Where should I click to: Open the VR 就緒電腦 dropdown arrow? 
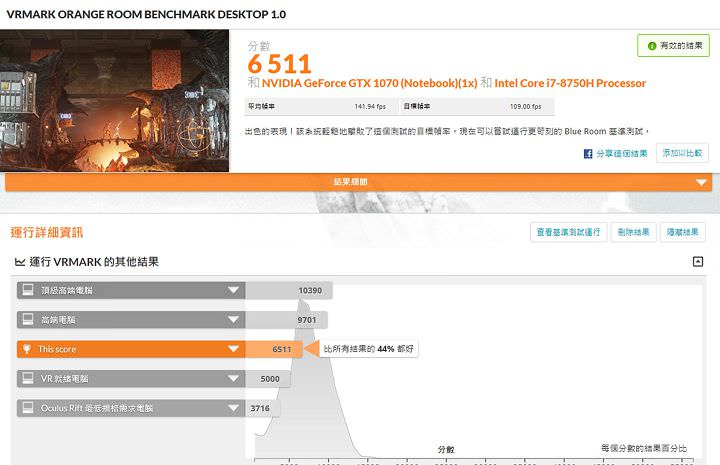(234, 379)
